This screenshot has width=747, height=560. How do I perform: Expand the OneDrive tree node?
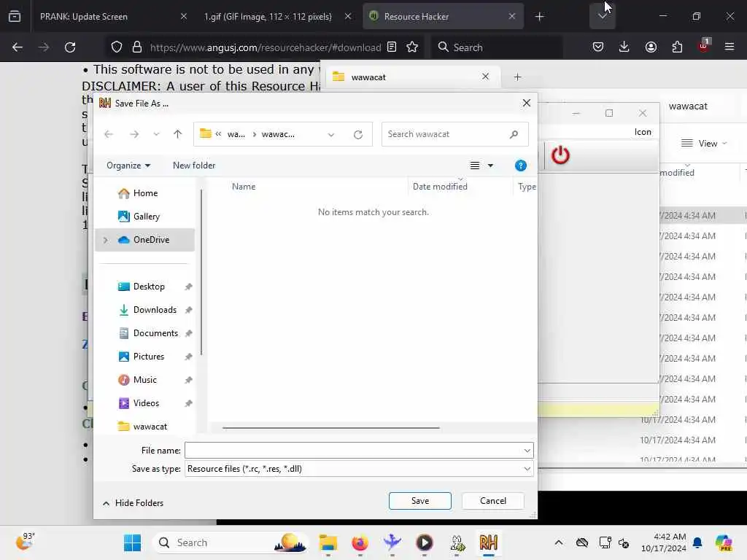[x=105, y=240]
